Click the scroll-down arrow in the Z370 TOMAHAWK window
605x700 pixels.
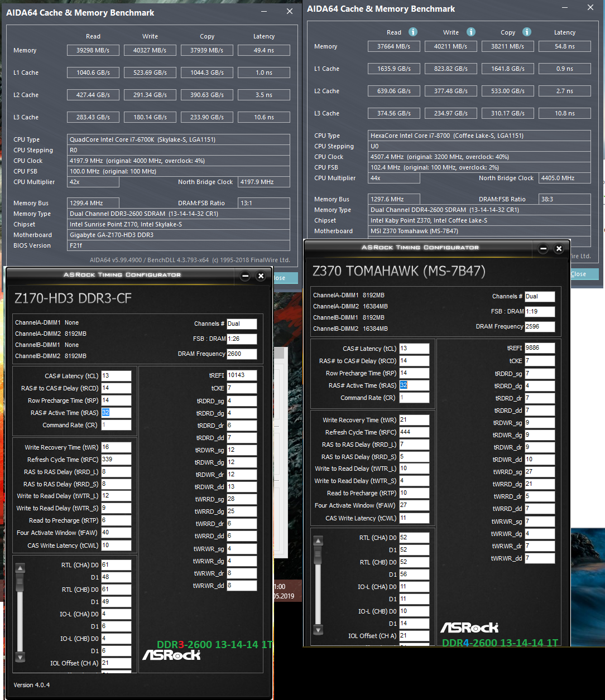[318, 630]
